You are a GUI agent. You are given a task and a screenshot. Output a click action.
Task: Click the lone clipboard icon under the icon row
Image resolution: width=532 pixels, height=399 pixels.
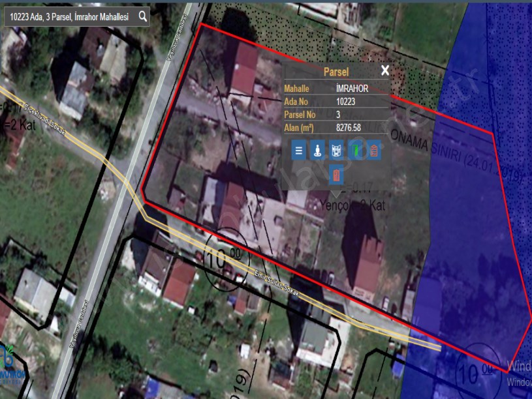(x=336, y=175)
